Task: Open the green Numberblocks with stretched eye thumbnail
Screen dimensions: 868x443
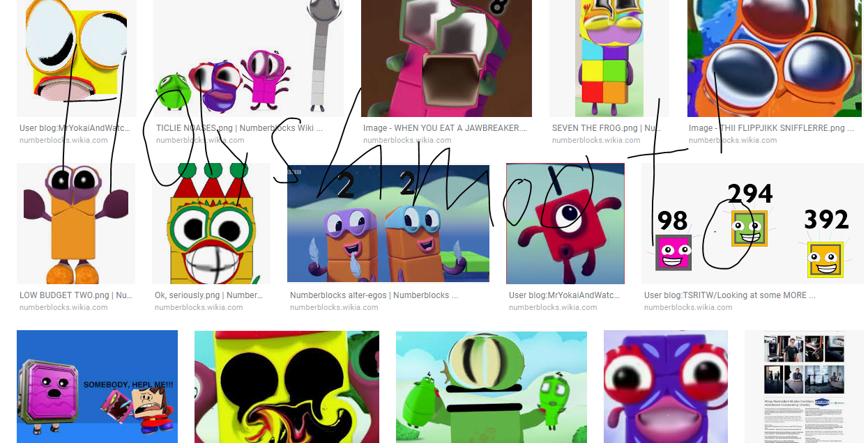Action: click(x=492, y=387)
